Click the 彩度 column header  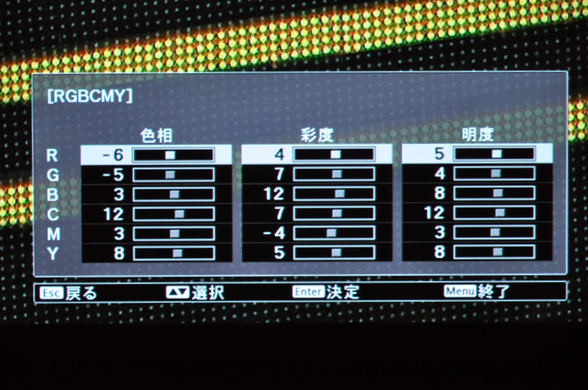pos(318,135)
